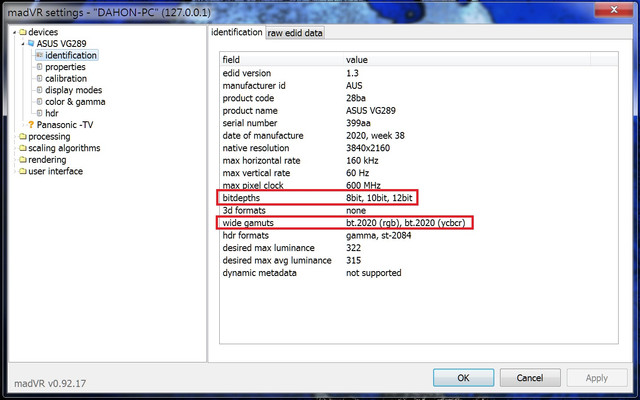Click the question mark icon beside Panasonic -TV
Screen dimensions: 640x400
tap(31, 124)
